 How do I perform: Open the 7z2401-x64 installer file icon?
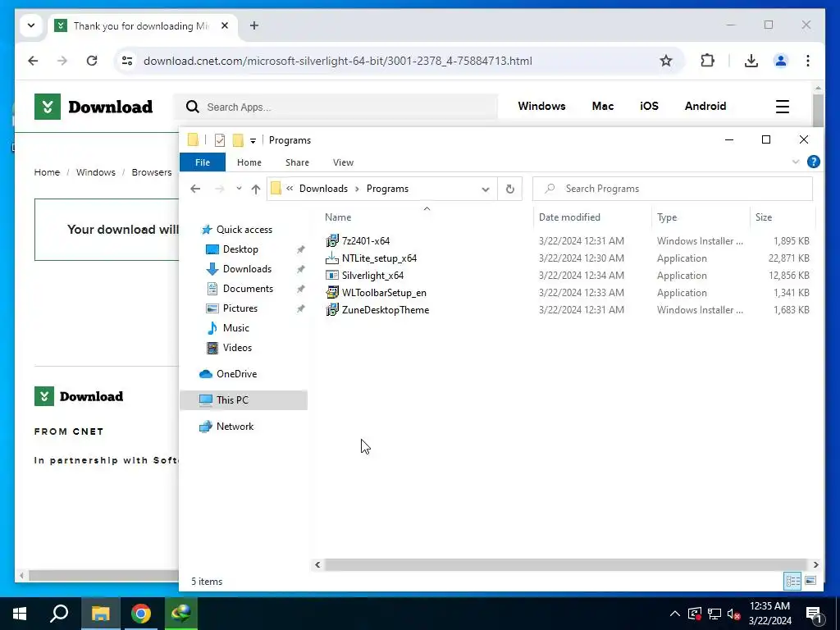pos(332,240)
